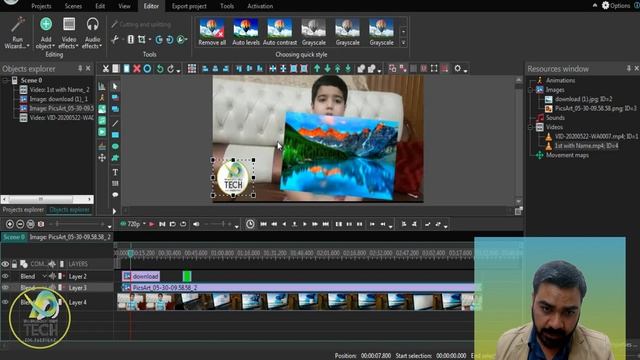The width and height of the screenshot is (640, 360).
Task: Toggle the audio waveform icon for Layer 2
Action: point(52,276)
